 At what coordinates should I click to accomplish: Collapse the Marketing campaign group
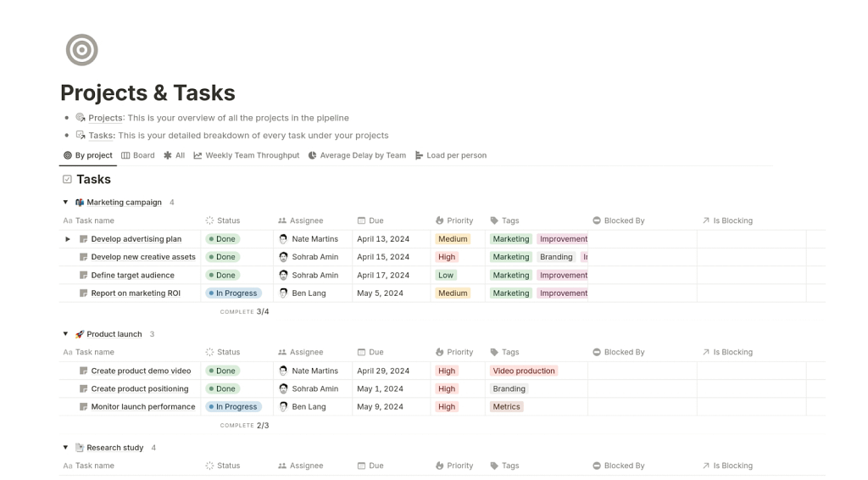(65, 202)
